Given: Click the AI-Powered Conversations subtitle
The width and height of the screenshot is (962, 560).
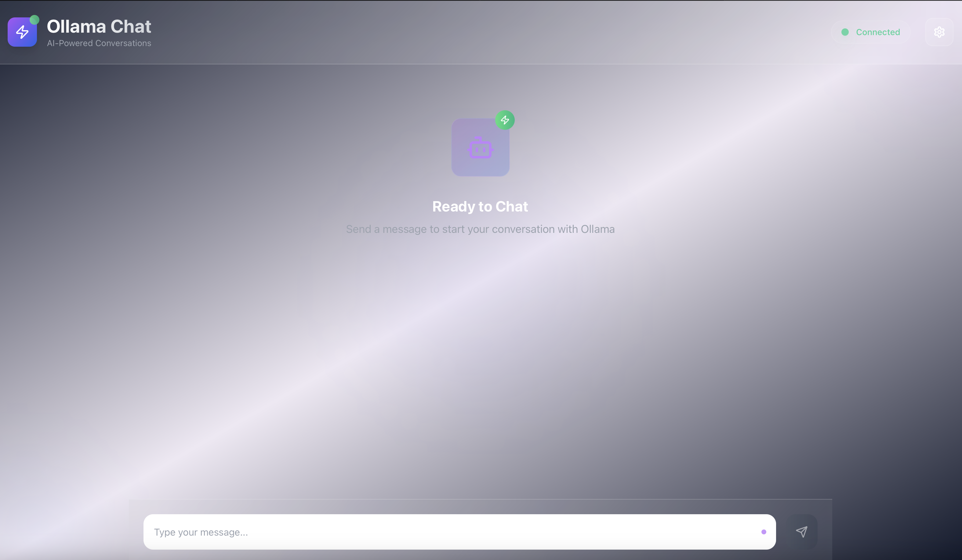Looking at the screenshot, I should tap(99, 43).
